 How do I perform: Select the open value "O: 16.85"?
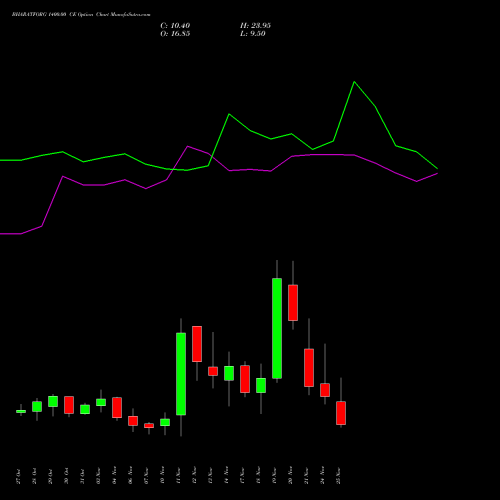click(x=175, y=34)
